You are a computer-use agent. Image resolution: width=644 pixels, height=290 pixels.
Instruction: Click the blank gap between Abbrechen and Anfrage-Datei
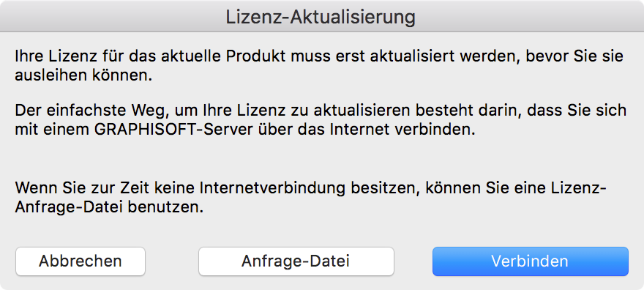[x=172, y=261]
